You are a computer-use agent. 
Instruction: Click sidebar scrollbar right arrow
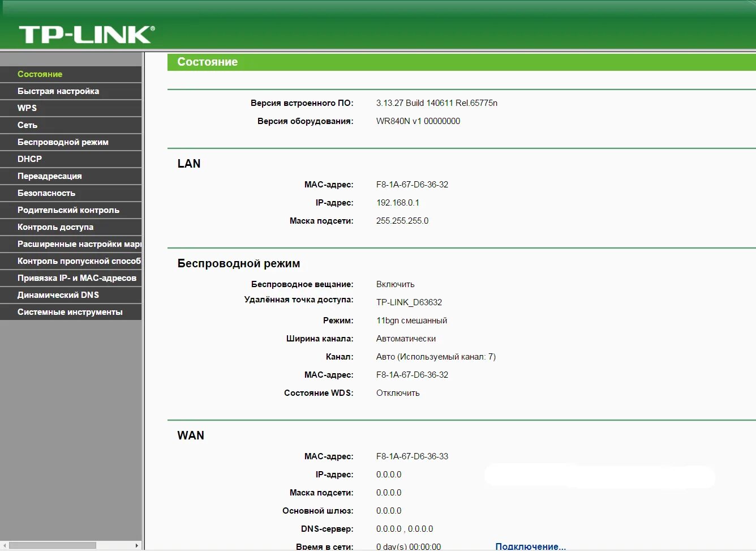(x=136, y=545)
